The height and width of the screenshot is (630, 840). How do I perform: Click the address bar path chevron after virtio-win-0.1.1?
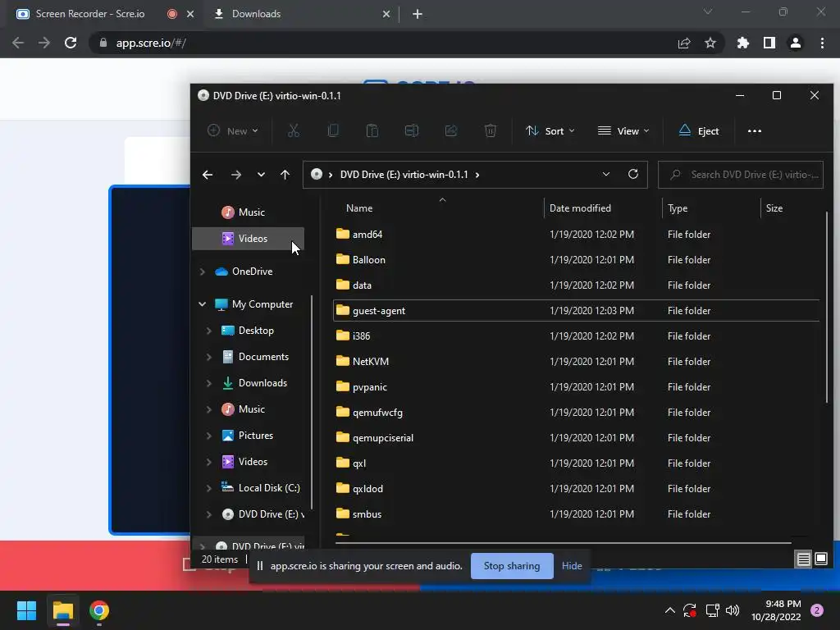click(x=477, y=175)
